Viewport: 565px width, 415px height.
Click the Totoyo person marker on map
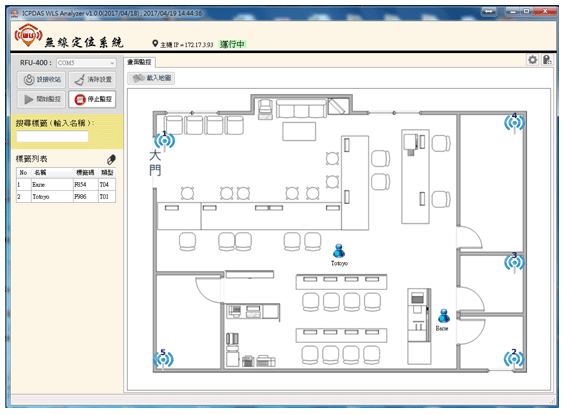[x=339, y=251]
